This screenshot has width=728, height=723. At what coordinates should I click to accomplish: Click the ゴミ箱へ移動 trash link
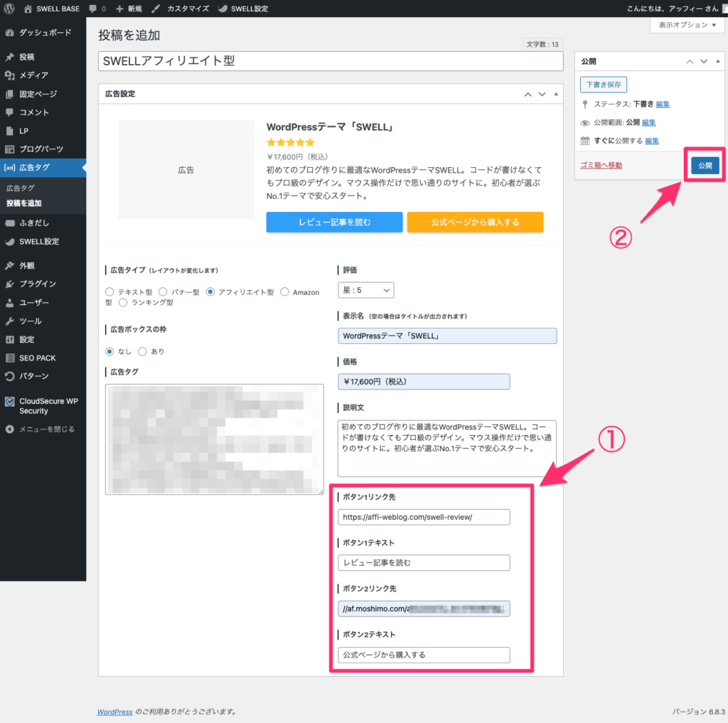click(601, 166)
